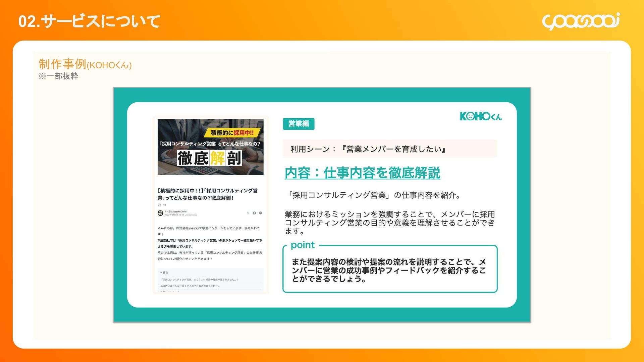Open first 目次 entry about 人材派遣

[199, 280]
